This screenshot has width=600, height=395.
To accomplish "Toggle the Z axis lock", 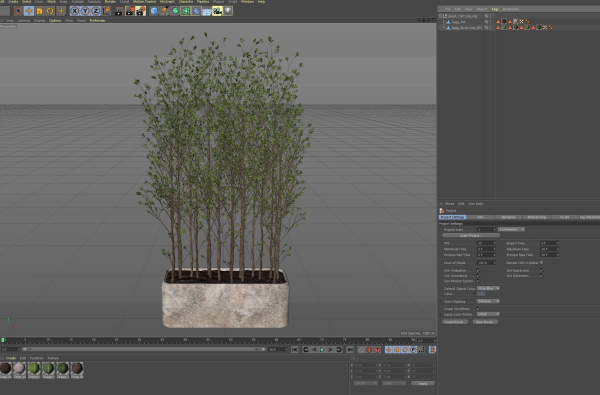I will point(96,11).
